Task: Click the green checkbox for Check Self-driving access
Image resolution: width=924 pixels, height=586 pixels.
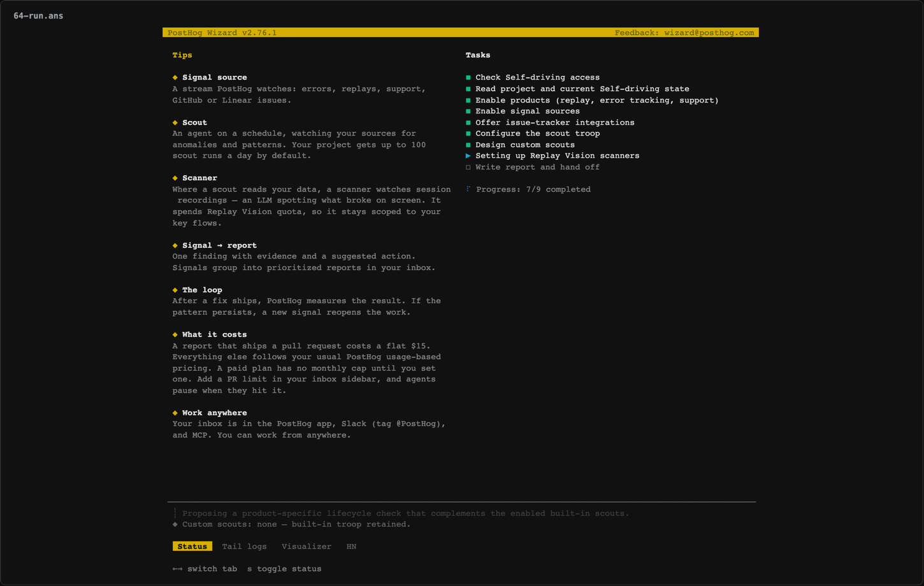Action: [x=468, y=78]
